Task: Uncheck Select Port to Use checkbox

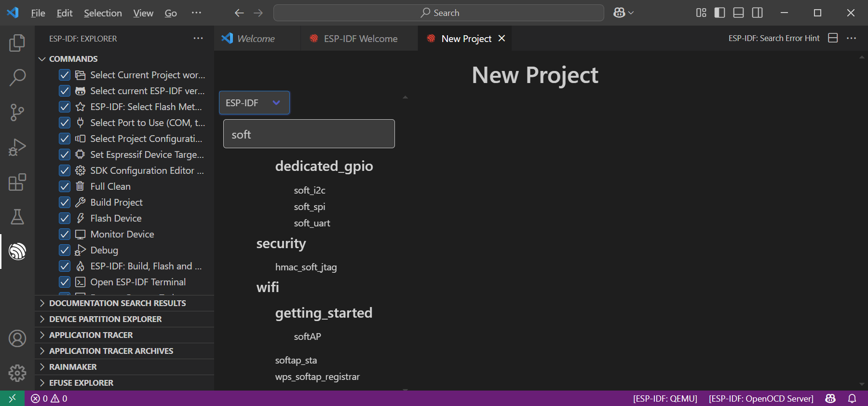Action: (x=65, y=123)
